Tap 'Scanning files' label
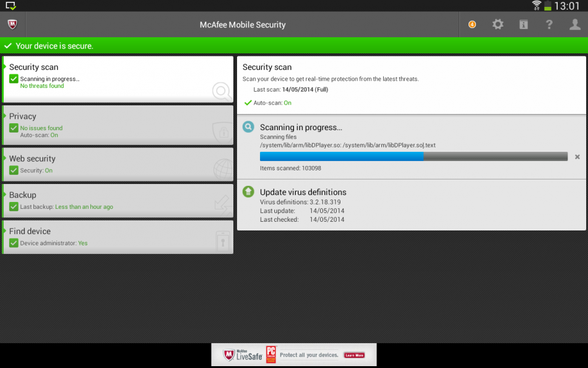The image size is (588, 368). click(279, 137)
